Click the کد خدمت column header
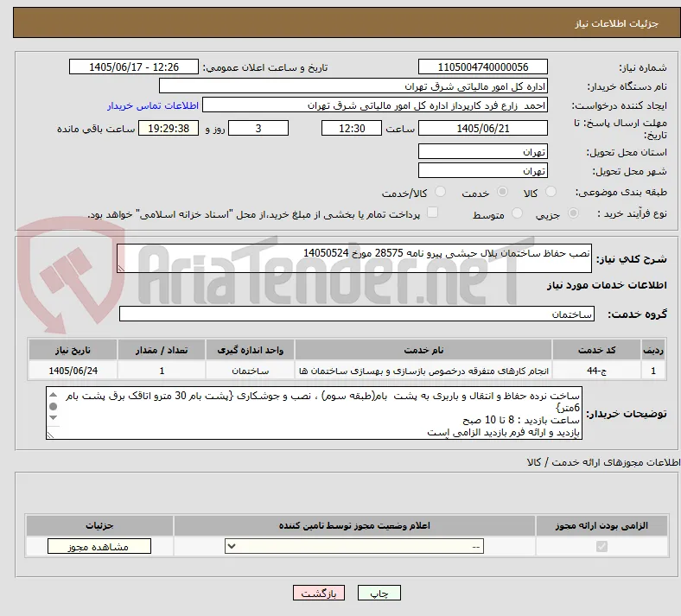The image size is (681, 616). [x=597, y=350]
